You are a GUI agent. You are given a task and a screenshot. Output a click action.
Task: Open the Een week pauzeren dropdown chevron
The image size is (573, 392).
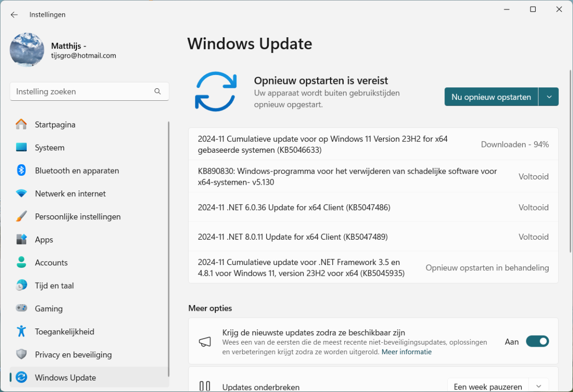[539, 386]
